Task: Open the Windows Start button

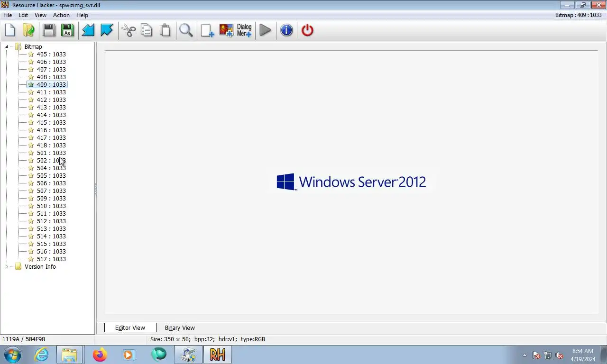Action: pos(12,355)
